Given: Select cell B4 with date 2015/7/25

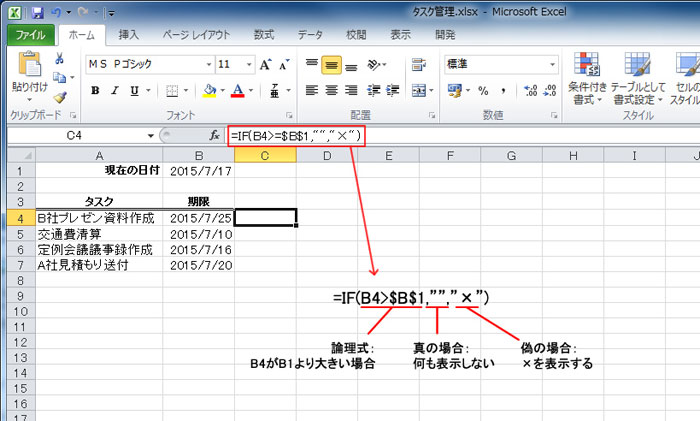Looking at the screenshot, I should click(x=198, y=217).
